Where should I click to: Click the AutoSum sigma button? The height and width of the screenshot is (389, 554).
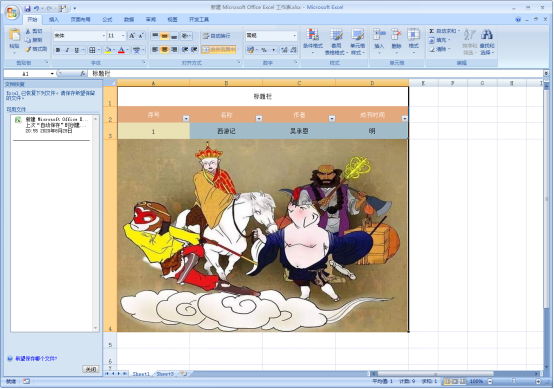[x=432, y=31]
